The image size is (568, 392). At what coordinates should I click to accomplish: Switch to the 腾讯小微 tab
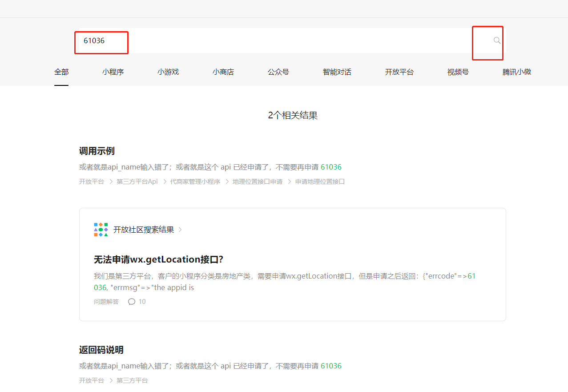click(x=517, y=72)
